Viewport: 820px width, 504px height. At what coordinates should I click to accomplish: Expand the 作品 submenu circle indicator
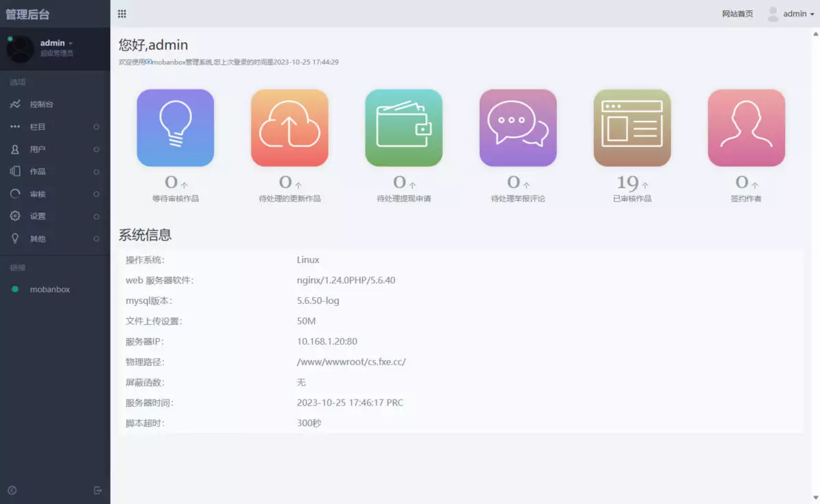coord(96,171)
